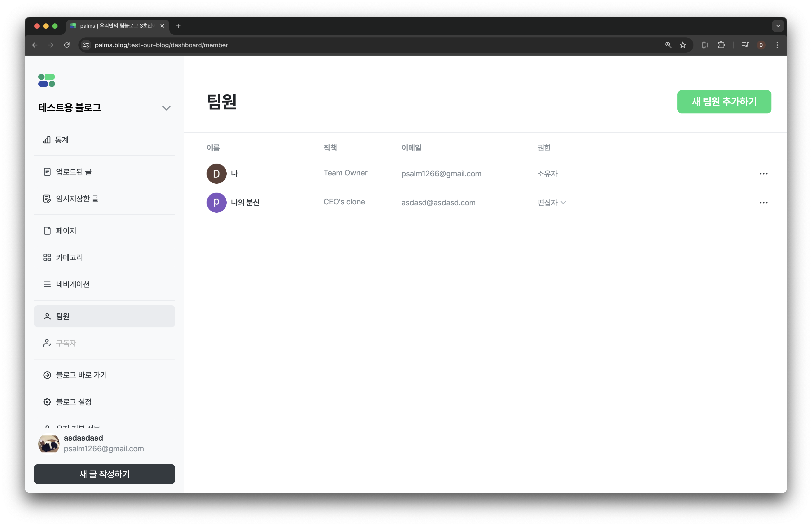Bookmark this page with star icon
Screen dimensions: 812x526
point(682,45)
